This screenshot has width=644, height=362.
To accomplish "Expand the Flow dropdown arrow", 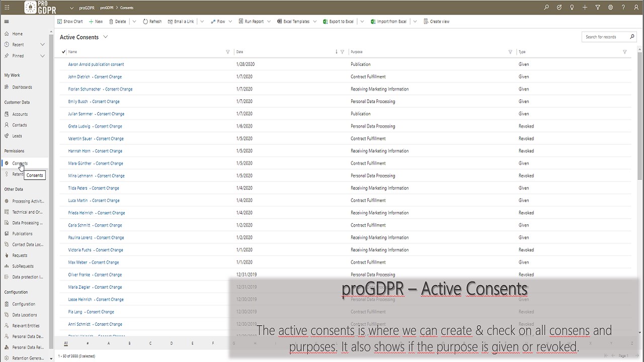I will pos(230,22).
